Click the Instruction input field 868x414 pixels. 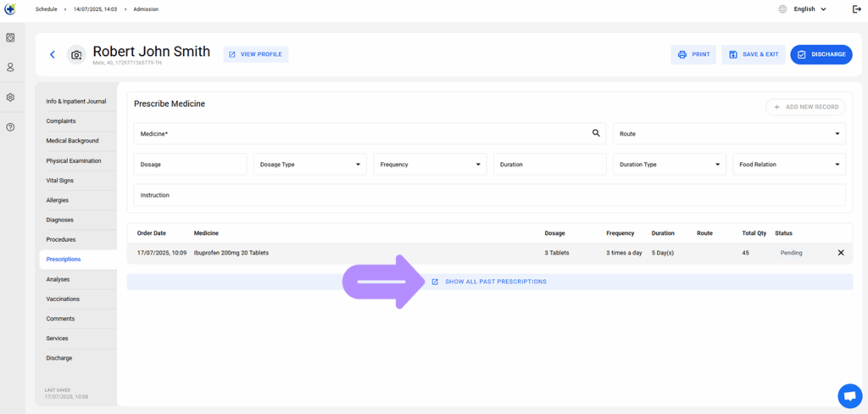coord(489,195)
